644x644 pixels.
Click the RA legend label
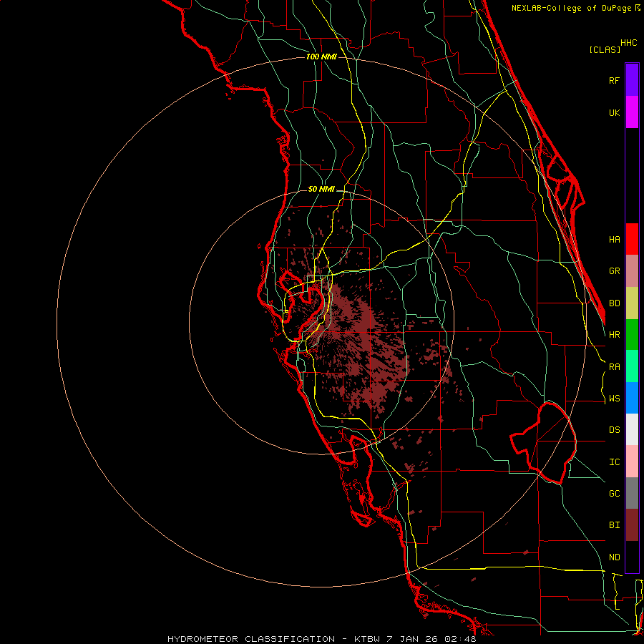(615, 367)
